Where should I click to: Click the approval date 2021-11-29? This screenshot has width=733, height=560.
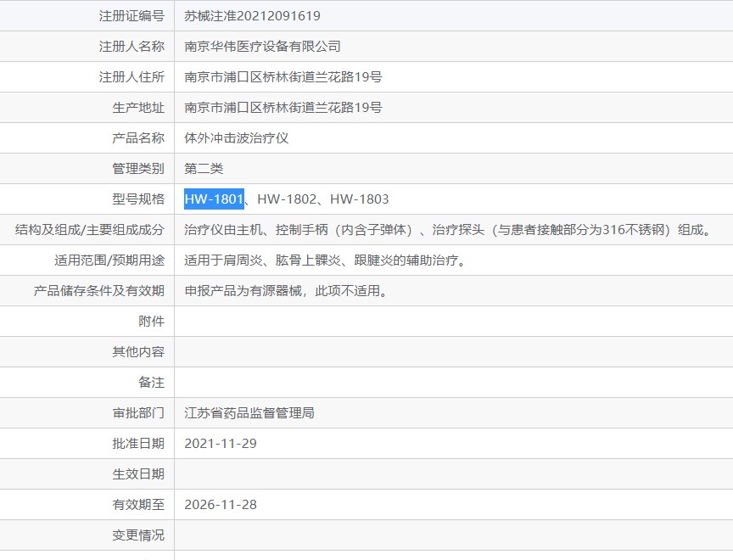[221, 443]
